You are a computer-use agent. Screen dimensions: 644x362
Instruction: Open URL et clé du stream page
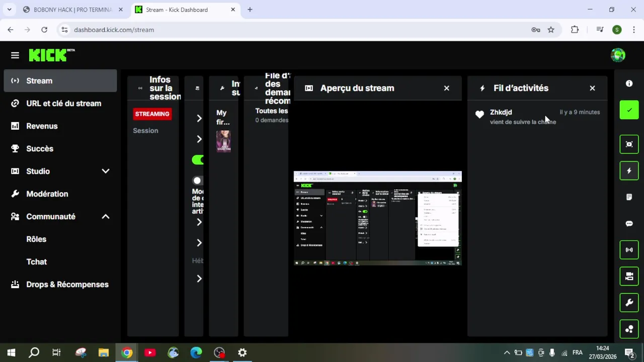(60, 103)
